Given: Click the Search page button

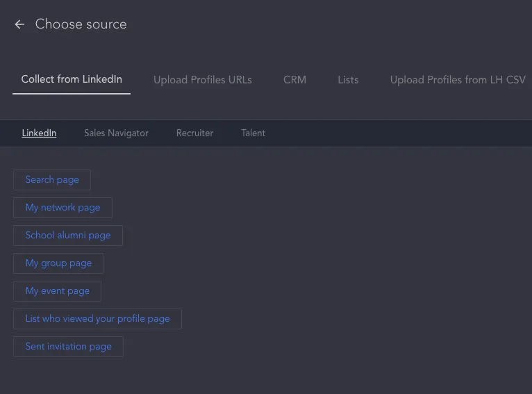Looking at the screenshot, I should [52, 180].
